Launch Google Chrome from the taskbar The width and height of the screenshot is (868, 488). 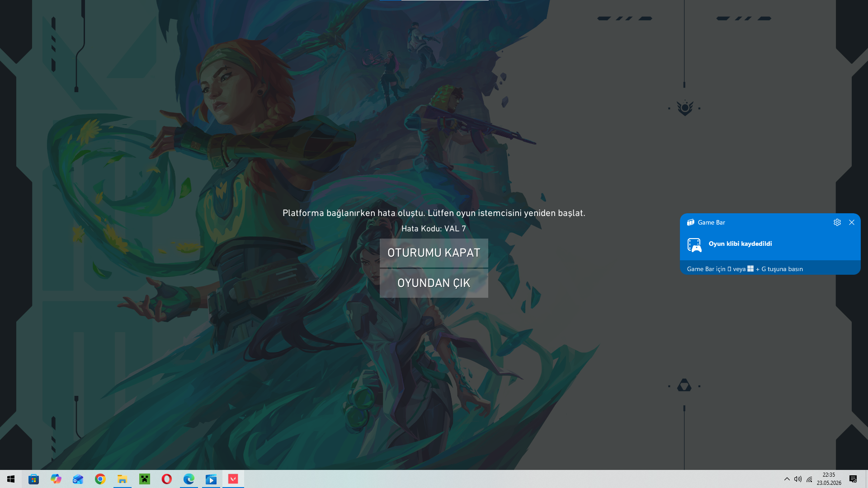[x=100, y=479]
